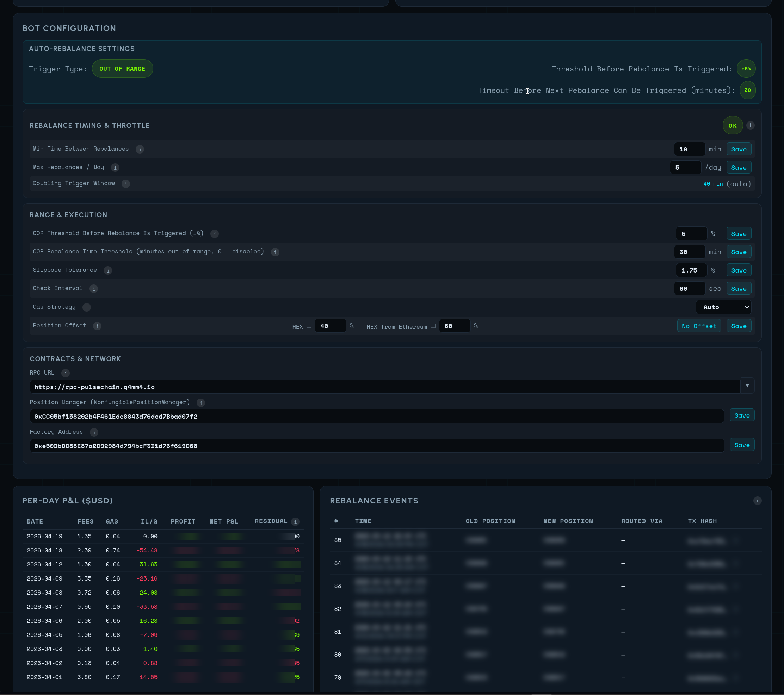The height and width of the screenshot is (695, 784).
Task: Click the ±5% threshold badge
Action: pyautogui.click(x=746, y=69)
